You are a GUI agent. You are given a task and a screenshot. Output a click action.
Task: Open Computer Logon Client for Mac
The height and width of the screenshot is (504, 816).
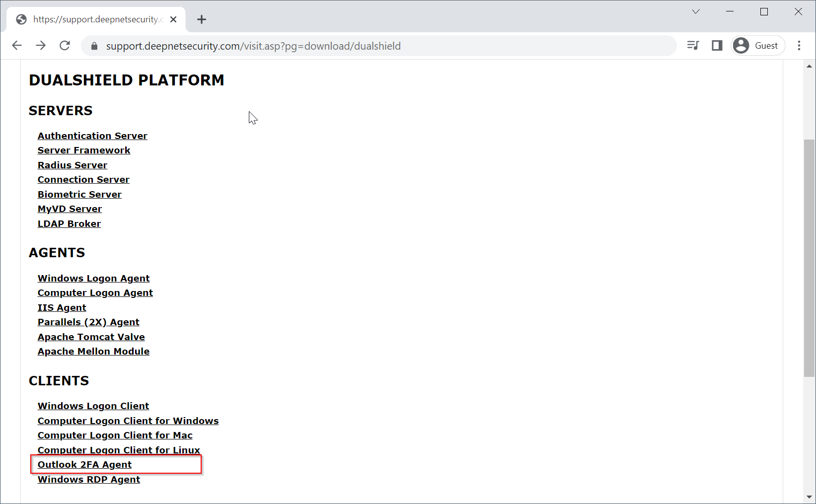click(x=115, y=435)
